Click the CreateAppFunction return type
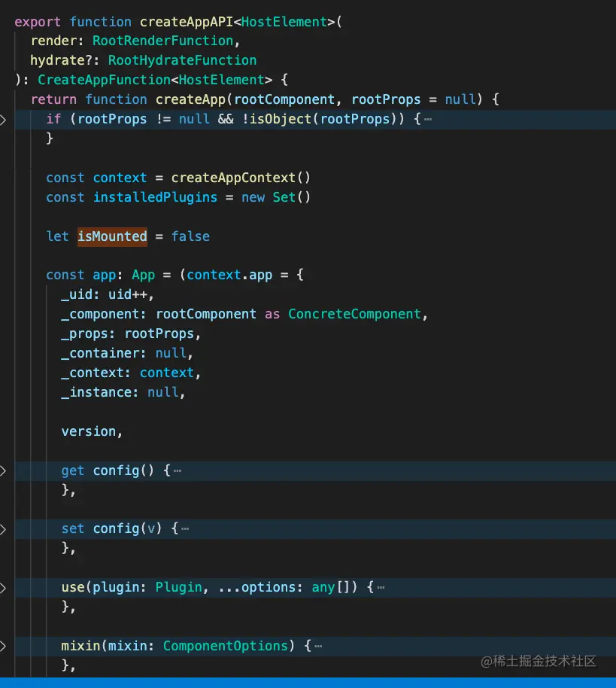This screenshot has width=616, height=688. 104,80
